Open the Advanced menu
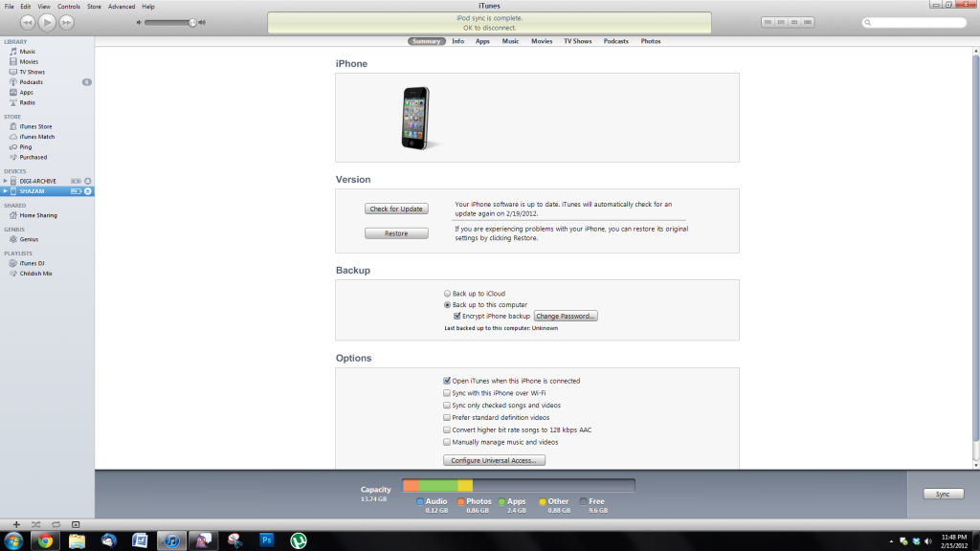The image size is (980, 551). click(122, 7)
